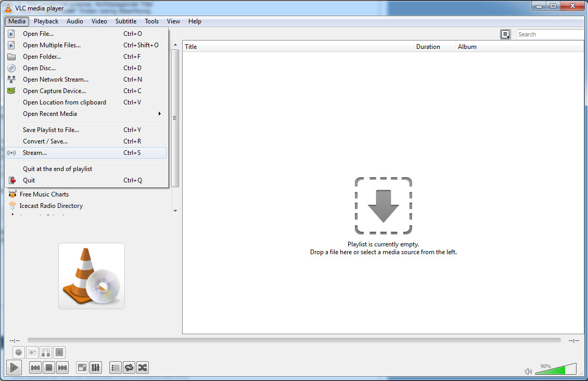Open the Playback menu
The image size is (588, 381).
tap(46, 21)
